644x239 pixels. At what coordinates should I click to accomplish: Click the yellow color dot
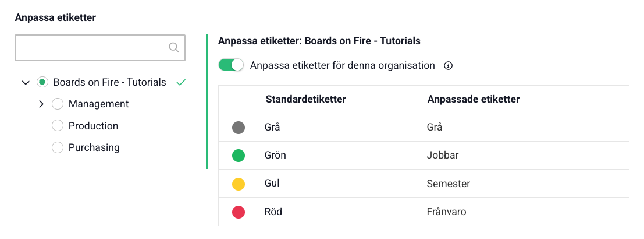pyautogui.click(x=239, y=184)
